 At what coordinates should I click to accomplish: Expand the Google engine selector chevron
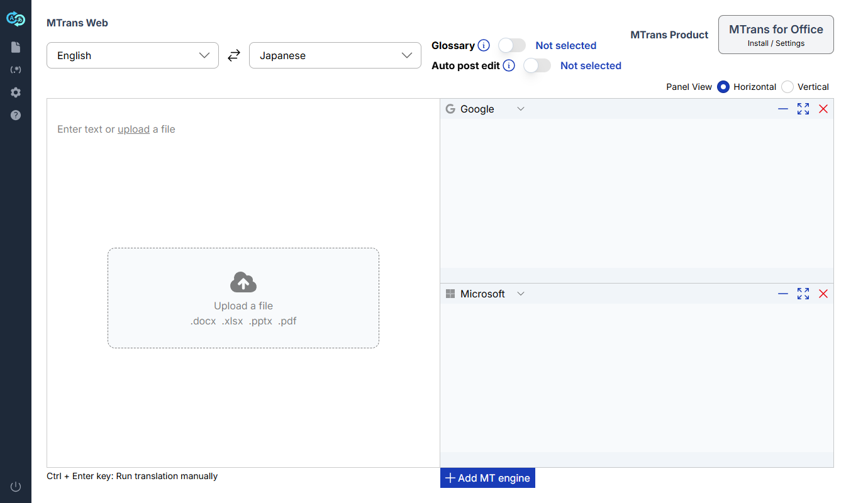click(521, 109)
